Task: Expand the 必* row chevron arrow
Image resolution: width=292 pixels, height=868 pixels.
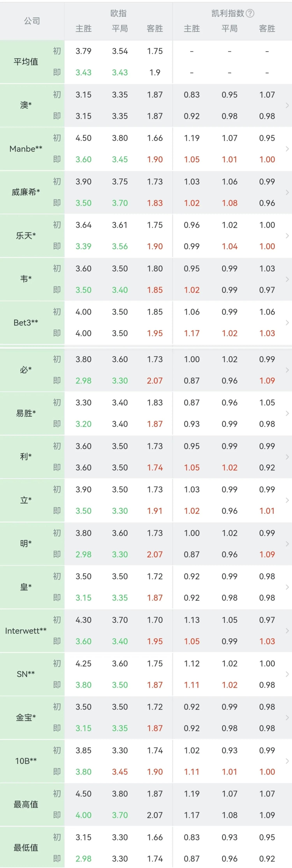Action: [287, 370]
